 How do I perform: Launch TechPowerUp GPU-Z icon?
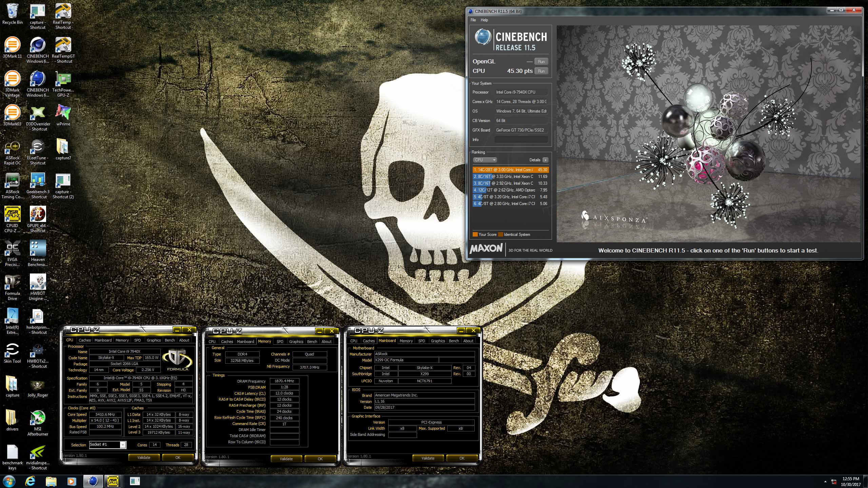click(63, 84)
